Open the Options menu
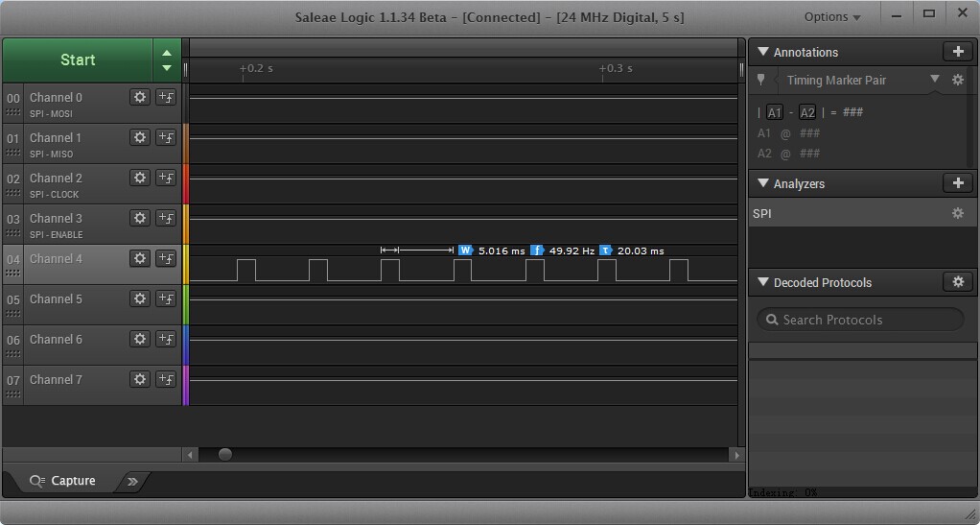Viewport: 980px width, 525px height. click(x=832, y=17)
